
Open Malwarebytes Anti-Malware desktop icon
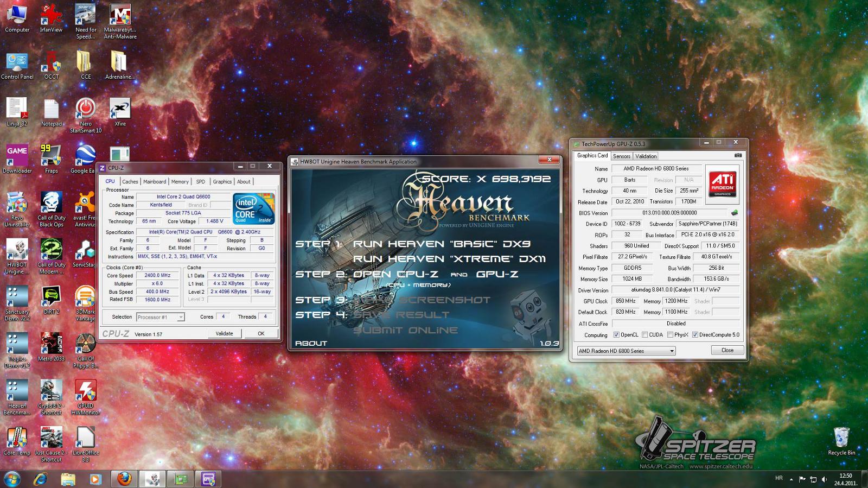pos(120,21)
